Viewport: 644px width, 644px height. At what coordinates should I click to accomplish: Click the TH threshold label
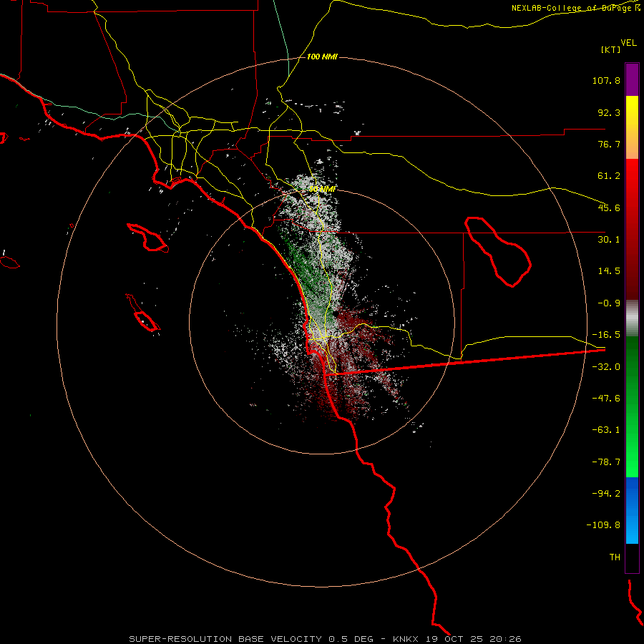615,557
